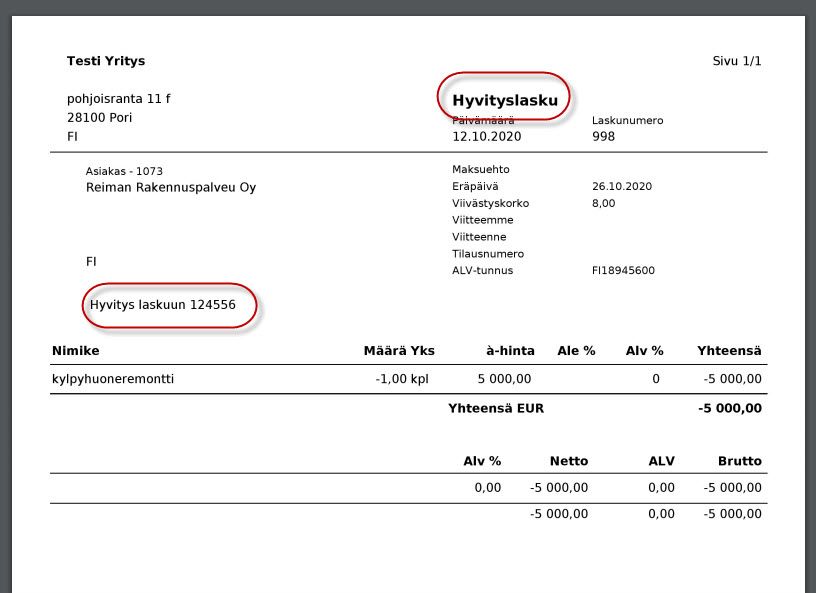Select the kylpyhuoneremontti line item
This screenshot has width=816, height=593.
pyautogui.click(x=112, y=379)
